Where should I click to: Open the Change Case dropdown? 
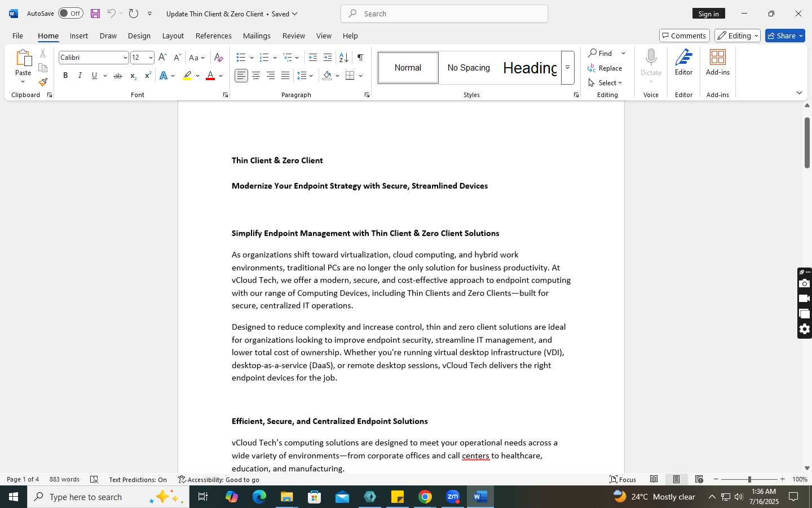[x=197, y=58]
